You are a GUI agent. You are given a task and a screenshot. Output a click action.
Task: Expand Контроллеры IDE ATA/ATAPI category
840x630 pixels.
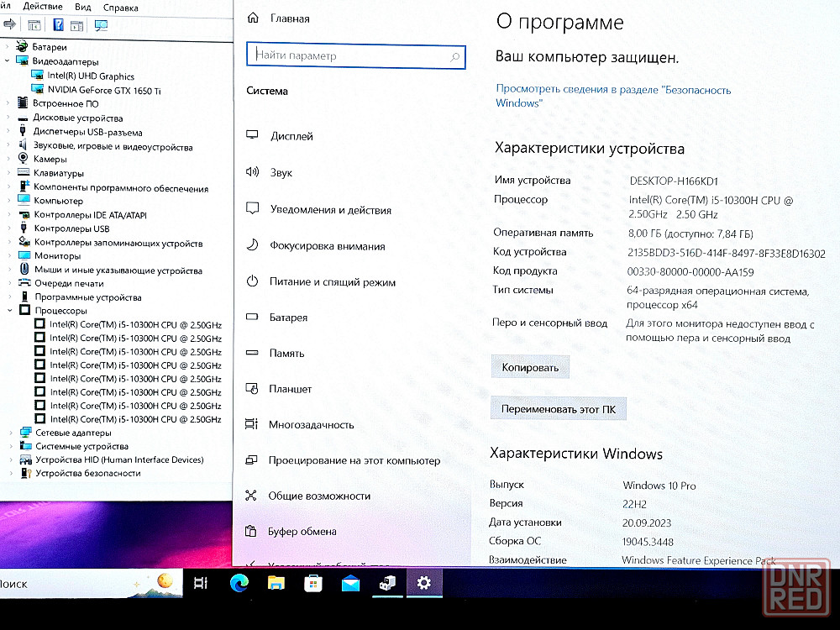[8, 214]
